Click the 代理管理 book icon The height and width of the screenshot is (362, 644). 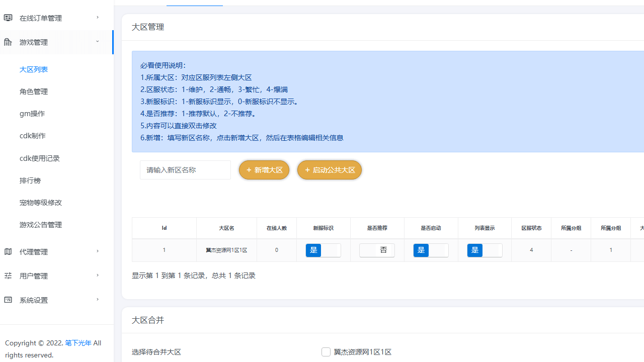coord(8,251)
